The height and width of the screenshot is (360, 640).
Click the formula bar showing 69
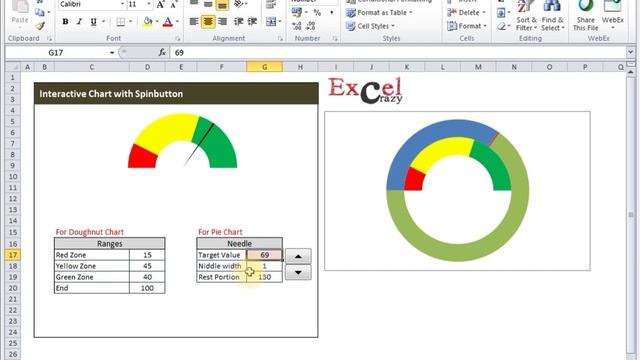pos(398,53)
